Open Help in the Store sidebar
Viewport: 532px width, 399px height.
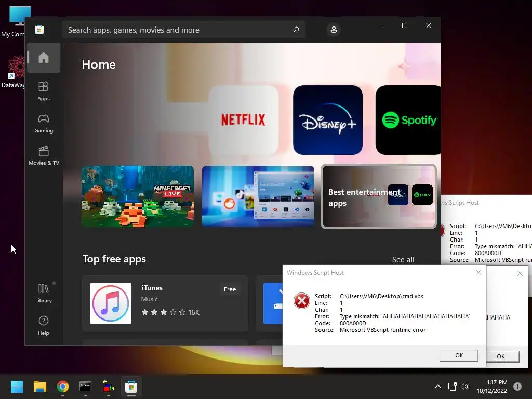(x=44, y=325)
